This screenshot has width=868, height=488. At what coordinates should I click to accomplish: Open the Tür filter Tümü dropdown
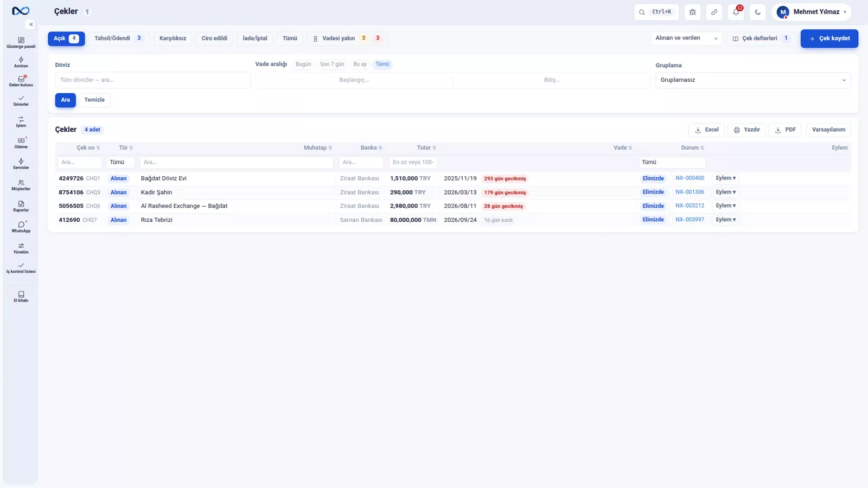click(x=120, y=162)
